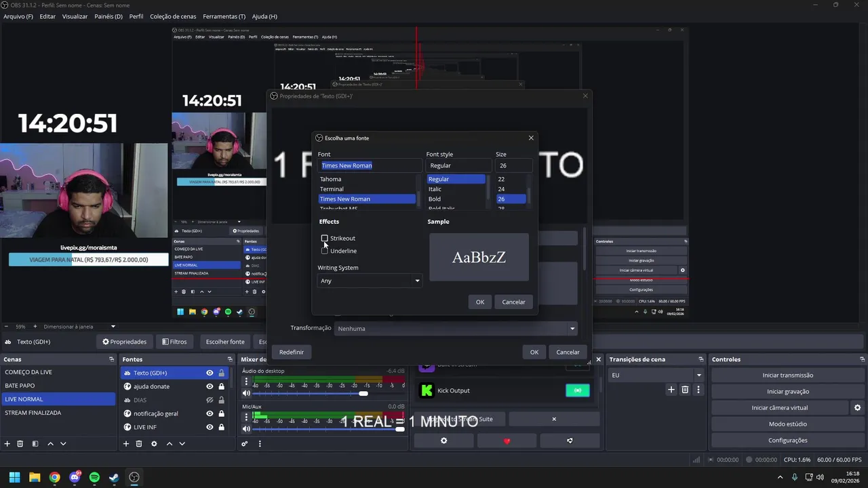The height and width of the screenshot is (488, 868).
Task: Move scene down arrow in Cenas panel
Action: click(x=63, y=444)
